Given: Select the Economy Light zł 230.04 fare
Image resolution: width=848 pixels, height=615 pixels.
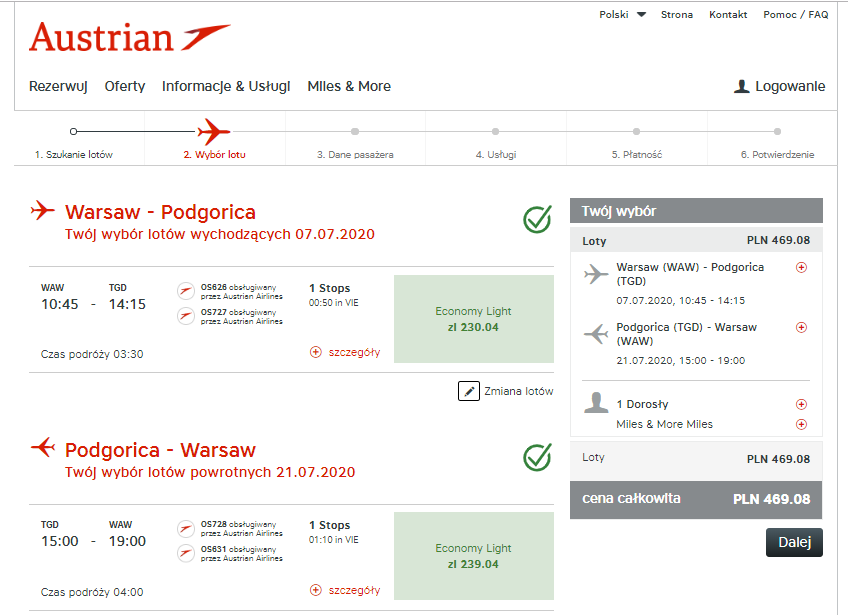Looking at the screenshot, I should pyautogui.click(x=474, y=319).
